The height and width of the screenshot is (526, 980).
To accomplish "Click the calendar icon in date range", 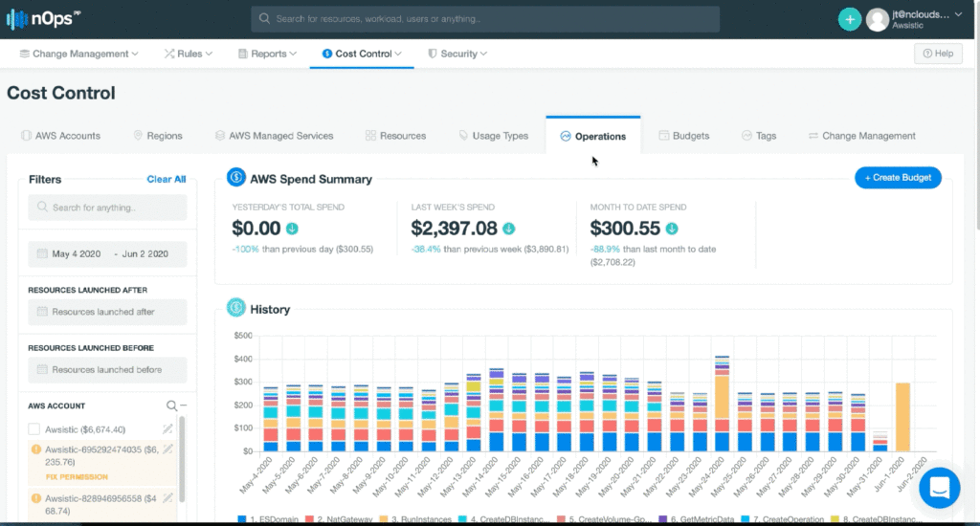I will coord(42,253).
